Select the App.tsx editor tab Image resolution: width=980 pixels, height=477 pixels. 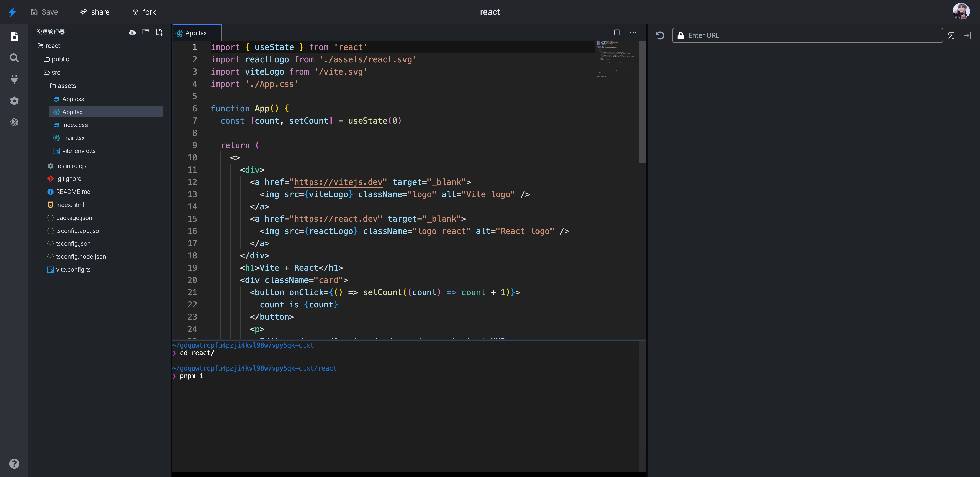coord(196,33)
